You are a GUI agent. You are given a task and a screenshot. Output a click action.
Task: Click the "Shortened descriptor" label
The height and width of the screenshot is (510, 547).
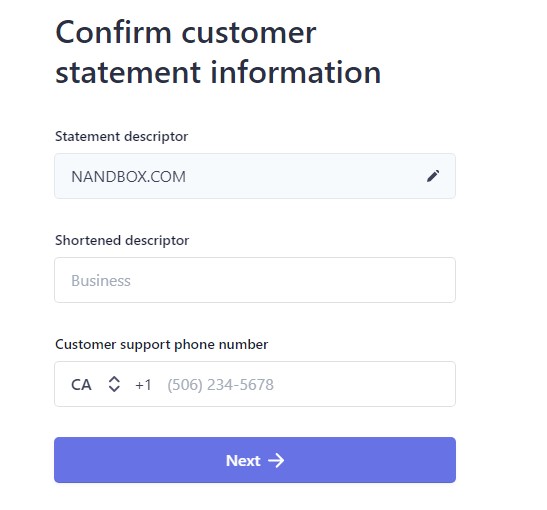coord(122,240)
